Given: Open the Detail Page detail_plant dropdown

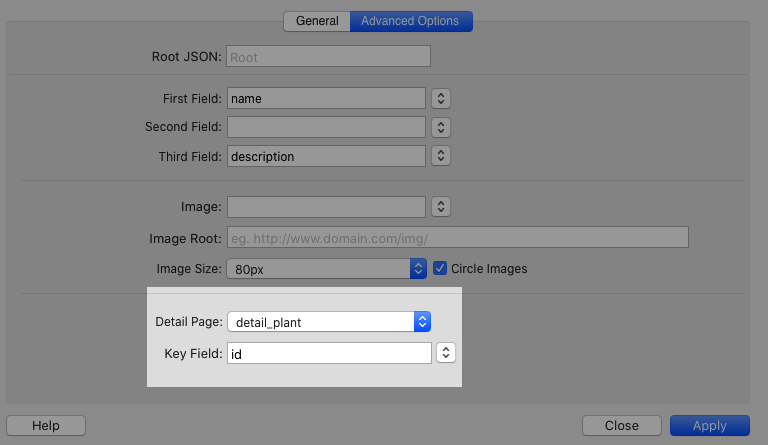Looking at the screenshot, I should [x=329, y=322].
